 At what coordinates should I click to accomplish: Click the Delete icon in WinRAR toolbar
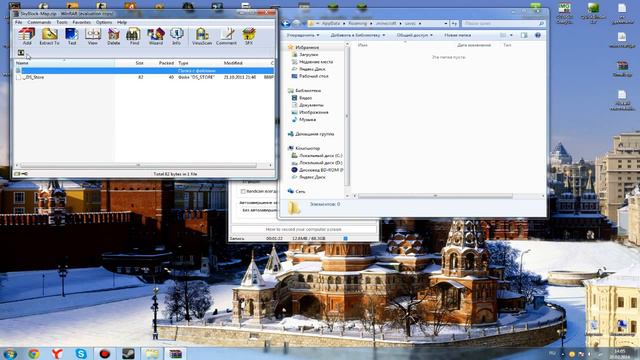(x=113, y=36)
